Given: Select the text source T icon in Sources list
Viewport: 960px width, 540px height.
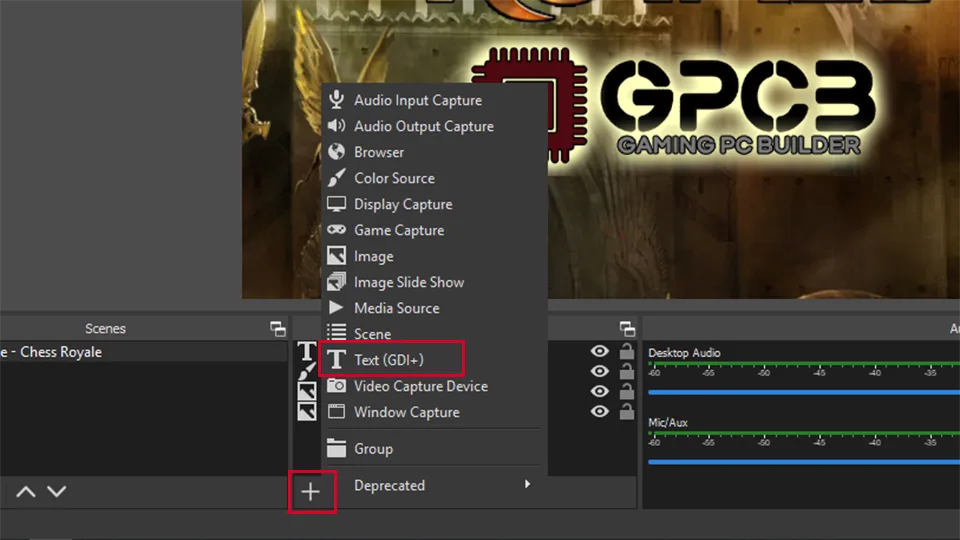Looking at the screenshot, I should point(307,351).
